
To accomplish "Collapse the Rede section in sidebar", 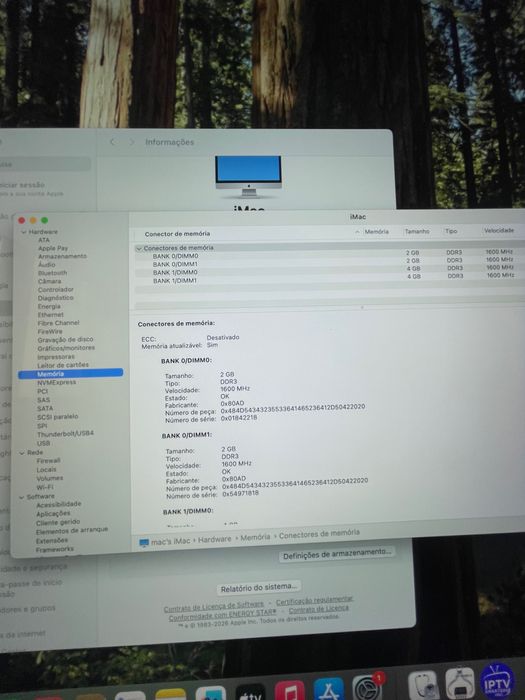I will (x=22, y=453).
